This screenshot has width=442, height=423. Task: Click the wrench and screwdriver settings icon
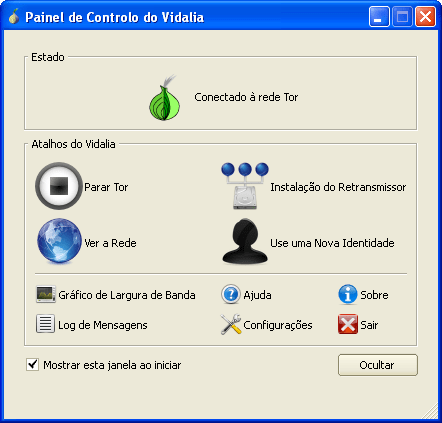coord(231,324)
